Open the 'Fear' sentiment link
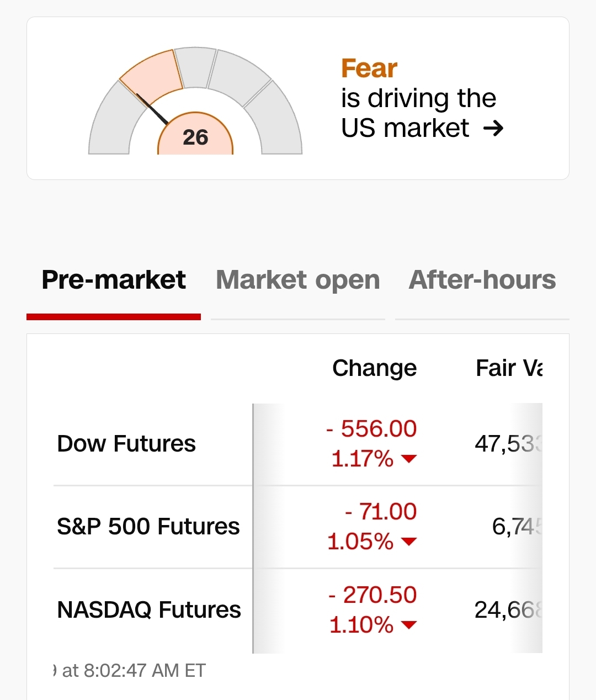The width and height of the screenshot is (596, 700). [x=369, y=68]
